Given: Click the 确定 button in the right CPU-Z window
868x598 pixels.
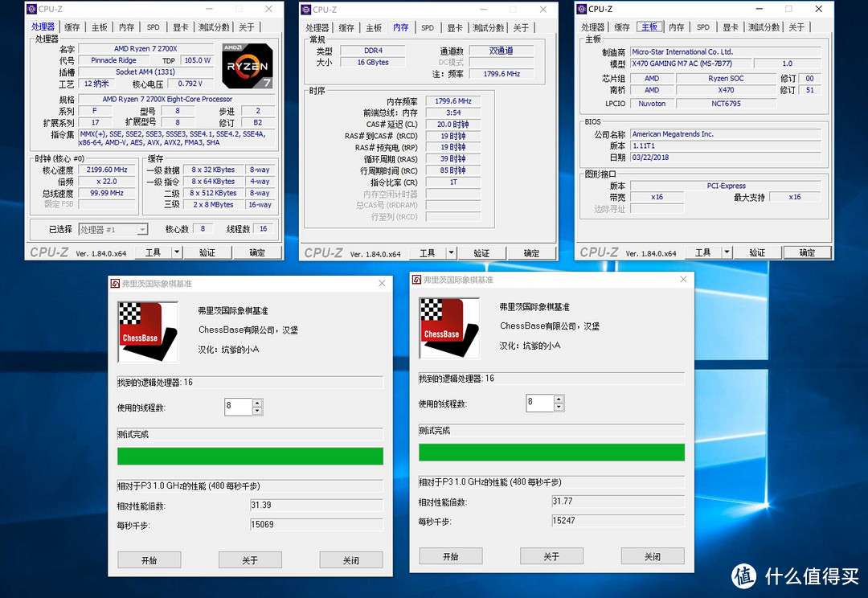Looking at the screenshot, I should (807, 252).
